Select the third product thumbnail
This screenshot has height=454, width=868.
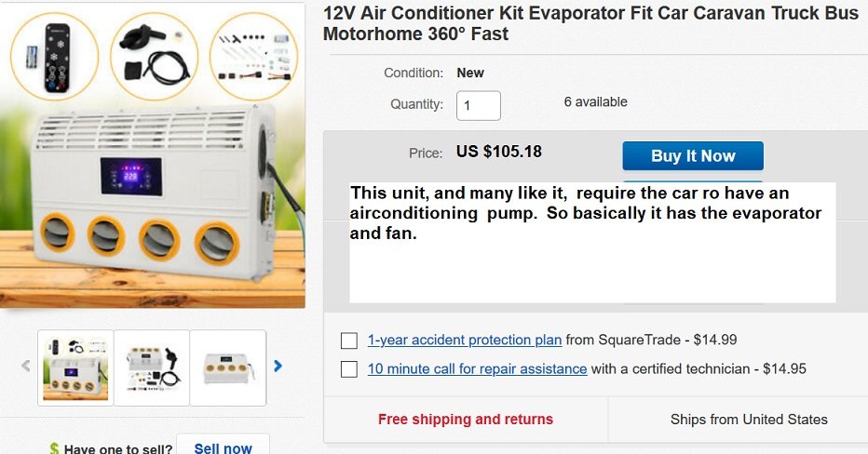click(x=228, y=367)
